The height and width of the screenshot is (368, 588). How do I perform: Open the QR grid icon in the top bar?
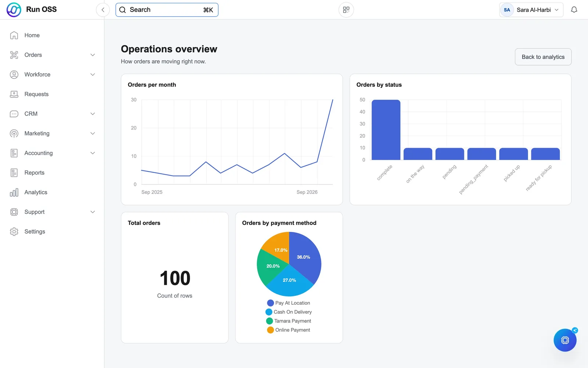point(346,10)
